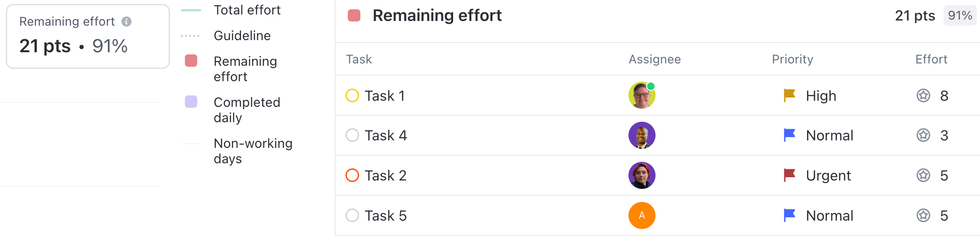Click Task 2 urgent red flag icon
980x236 pixels.
coord(789,175)
